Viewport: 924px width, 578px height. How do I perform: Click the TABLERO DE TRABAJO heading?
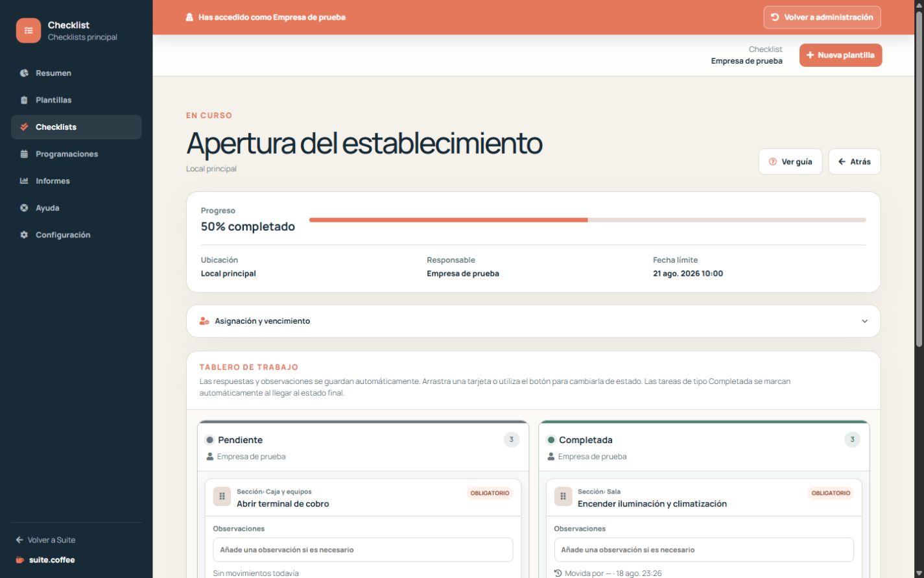249,367
